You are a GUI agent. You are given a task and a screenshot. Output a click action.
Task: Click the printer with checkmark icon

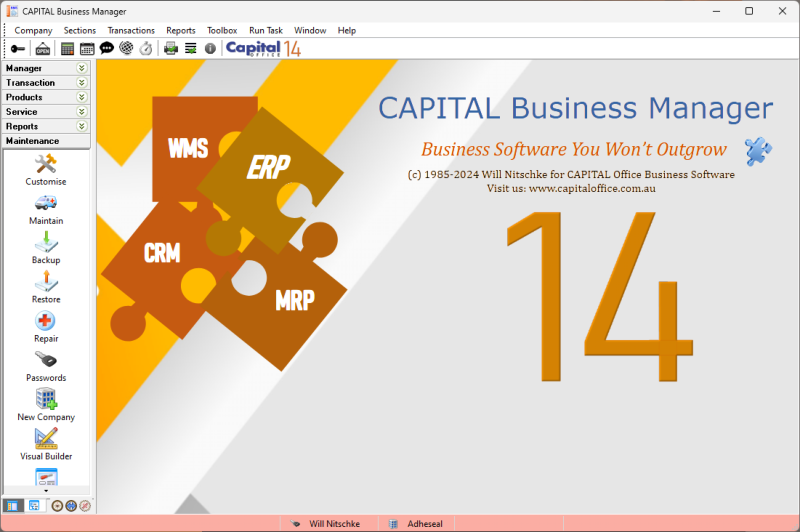[x=171, y=49]
